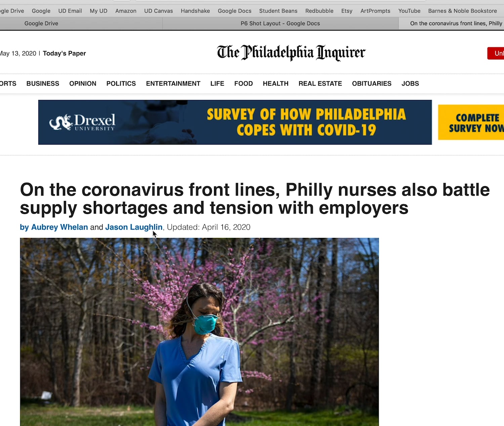Go to the REAL ESTATE section
504x426 pixels.
coord(320,83)
